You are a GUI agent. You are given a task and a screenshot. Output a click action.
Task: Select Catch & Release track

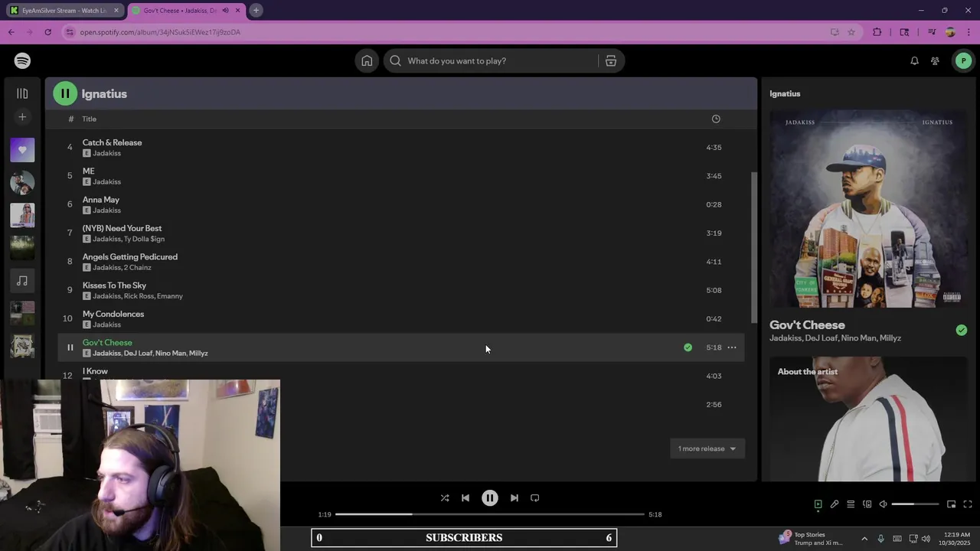coord(401,147)
